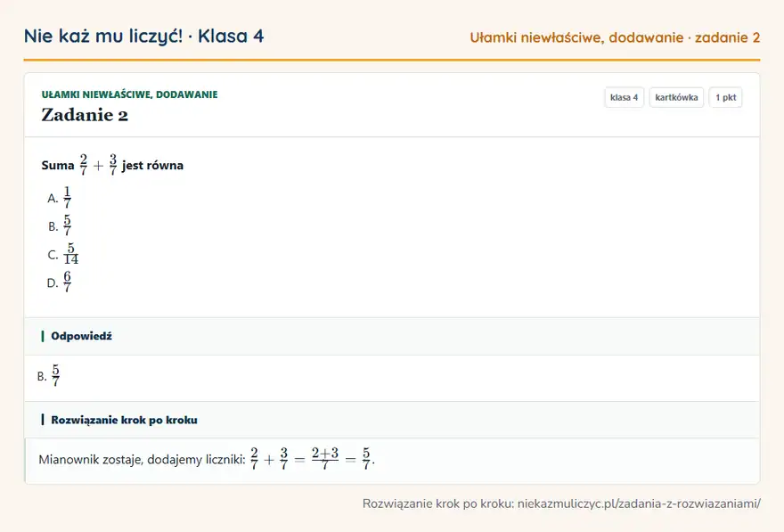Click the orange divider line under the header
The width and height of the screenshot is (784, 532).
392,60
